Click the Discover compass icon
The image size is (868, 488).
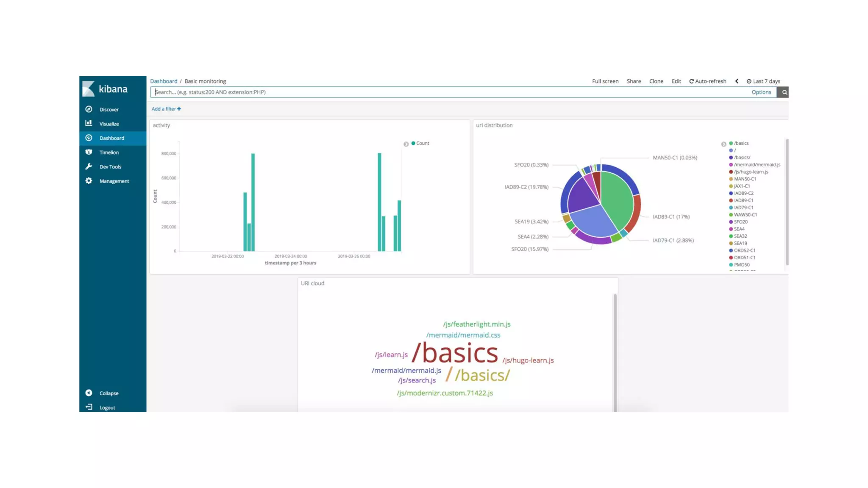pos(89,109)
